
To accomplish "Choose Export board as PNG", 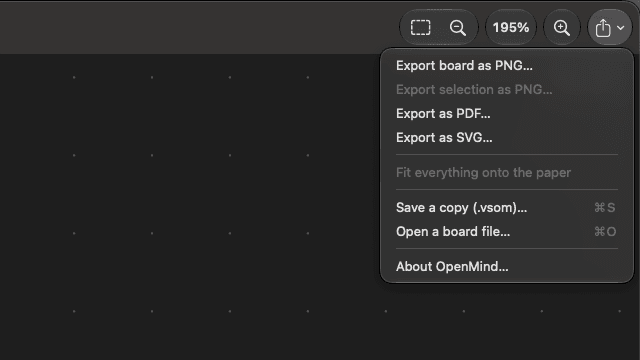I will [507, 66].
